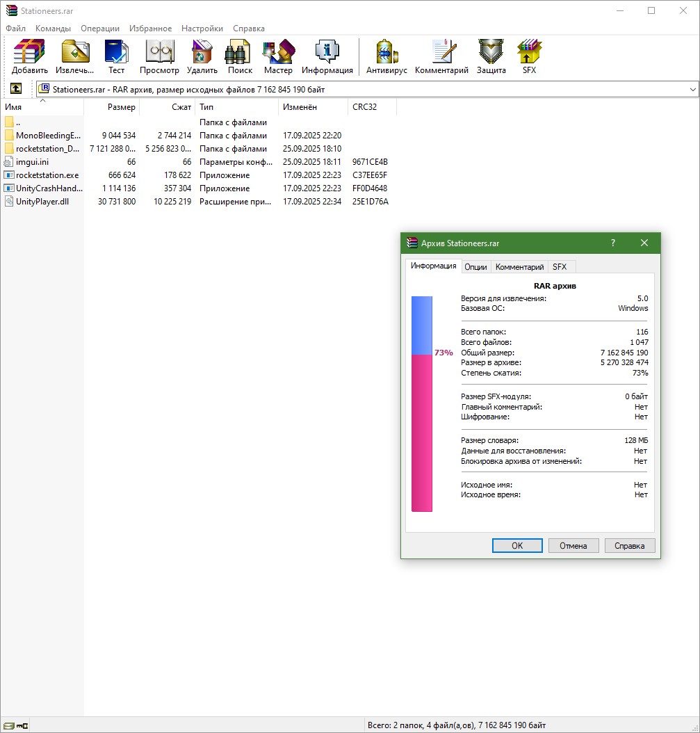Open the Справка menu

pyautogui.click(x=249, y=29)
